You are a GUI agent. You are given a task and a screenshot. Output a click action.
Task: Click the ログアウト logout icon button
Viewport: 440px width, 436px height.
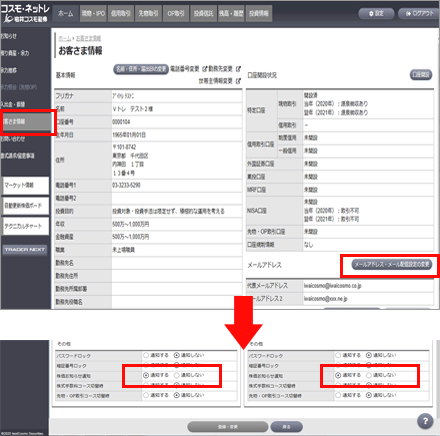[x=419, y=14]
